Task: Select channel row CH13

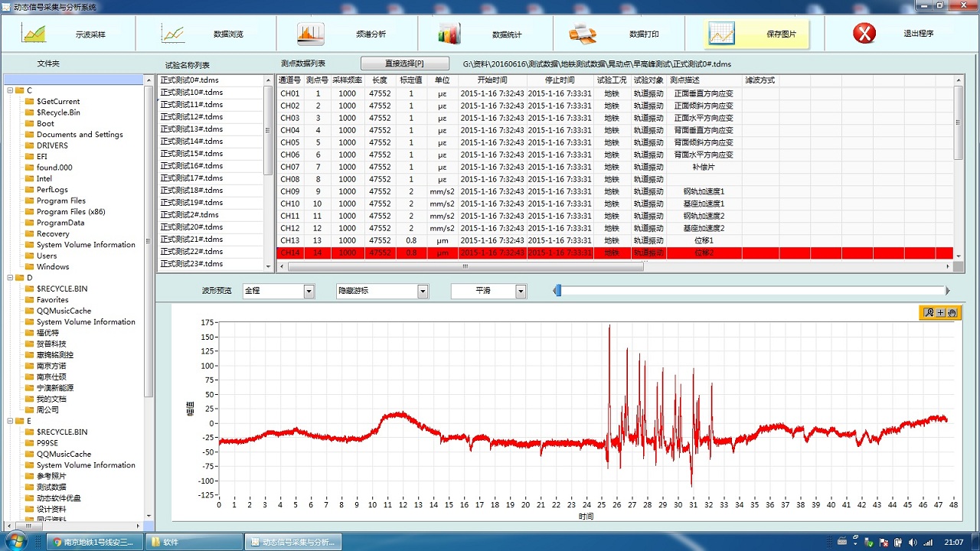Action: tap(614, 240)
